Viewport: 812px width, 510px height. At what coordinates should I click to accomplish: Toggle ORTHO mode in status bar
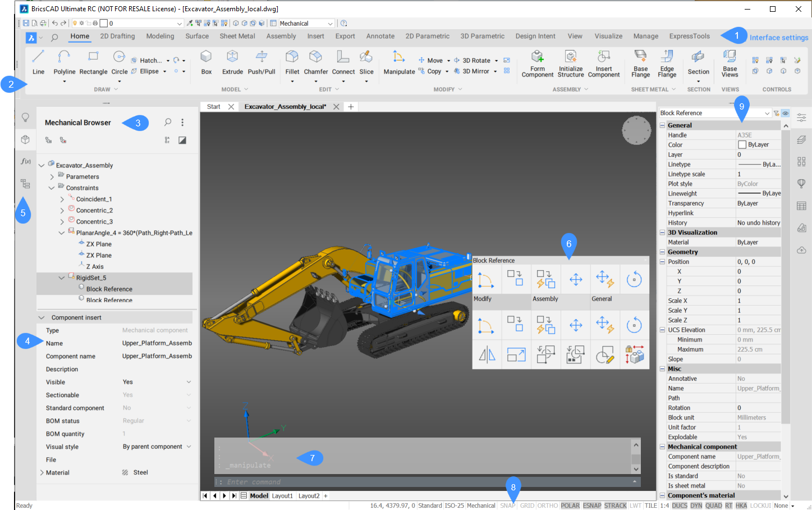547,506
